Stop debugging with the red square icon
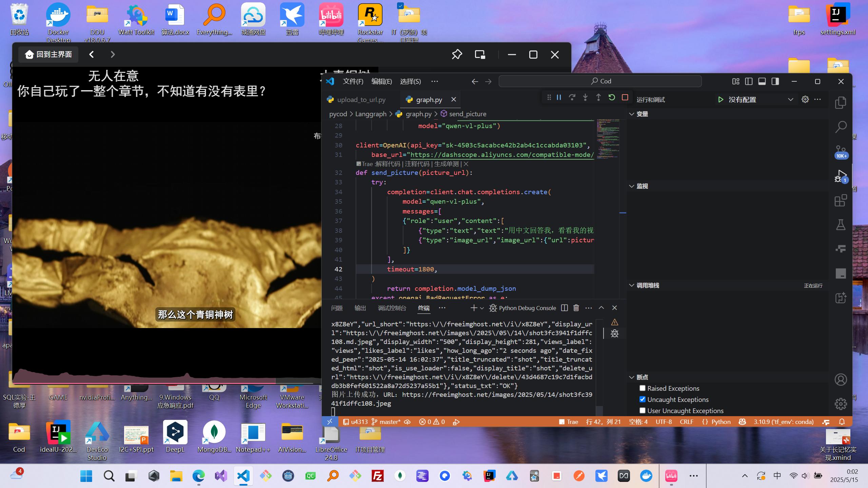This screenshot has height=488, width=868. pos(625,98)
